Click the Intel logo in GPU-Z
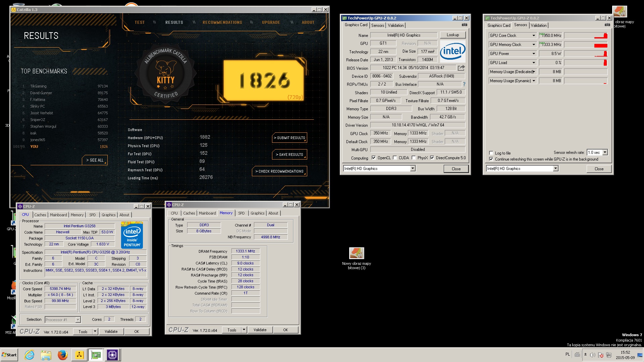The width and height of the screenshot is (644, 362). 452,51
